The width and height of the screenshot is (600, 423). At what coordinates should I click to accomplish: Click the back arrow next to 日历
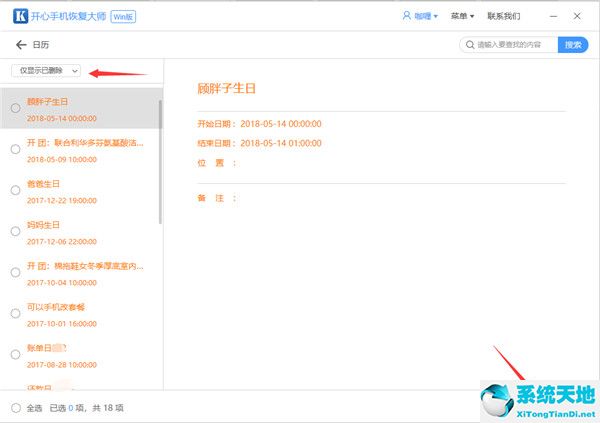click(21, 45)
